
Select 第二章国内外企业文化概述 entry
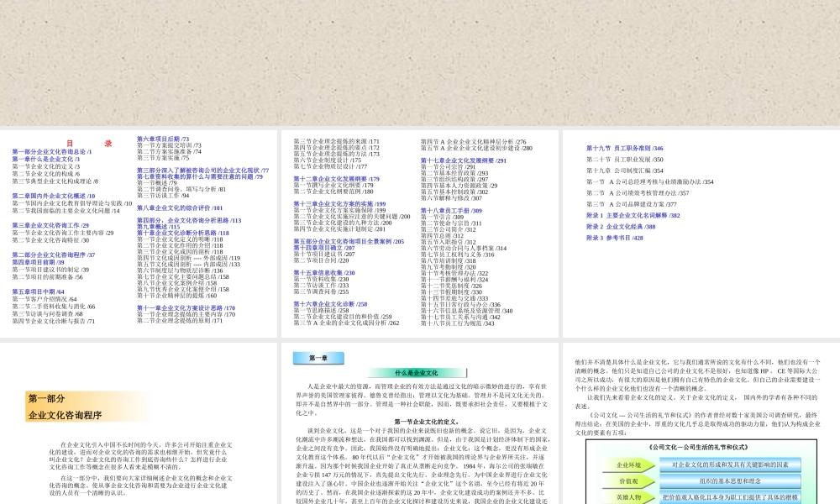click(x=49, y=196)
